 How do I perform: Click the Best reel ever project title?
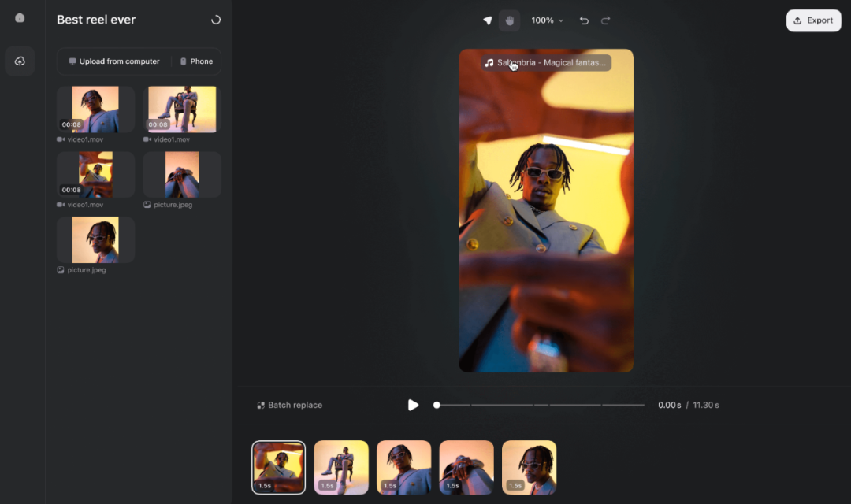point(96,20)
